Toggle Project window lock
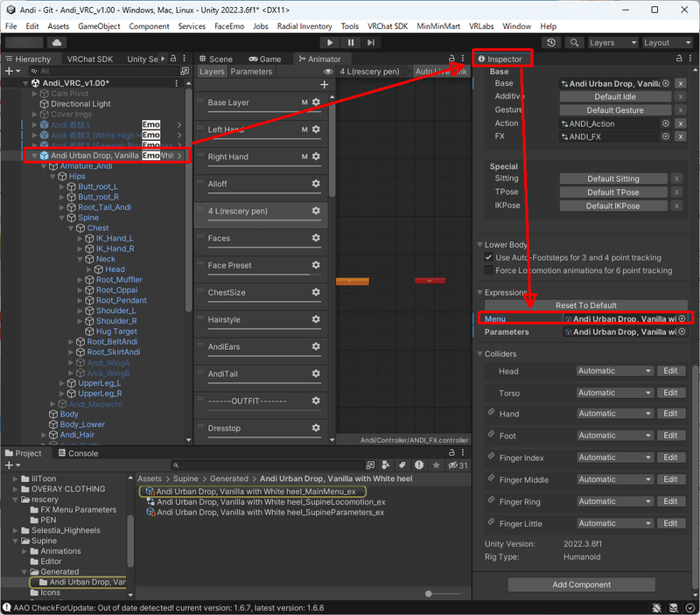Screen dimensions: 700x615 pyautogui.click(x=451, y=452)
